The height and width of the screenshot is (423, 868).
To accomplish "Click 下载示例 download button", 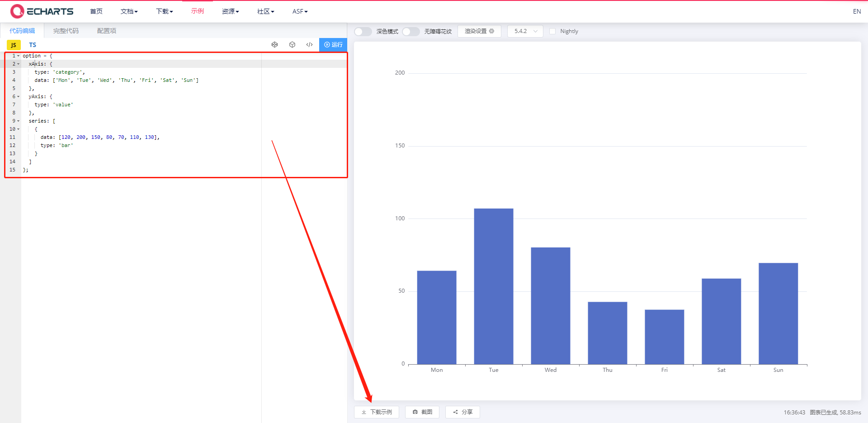I will (377, 412).
